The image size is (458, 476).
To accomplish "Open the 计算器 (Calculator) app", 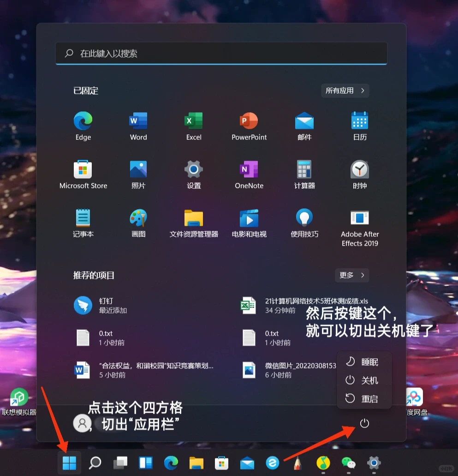I will coord(304,170).
